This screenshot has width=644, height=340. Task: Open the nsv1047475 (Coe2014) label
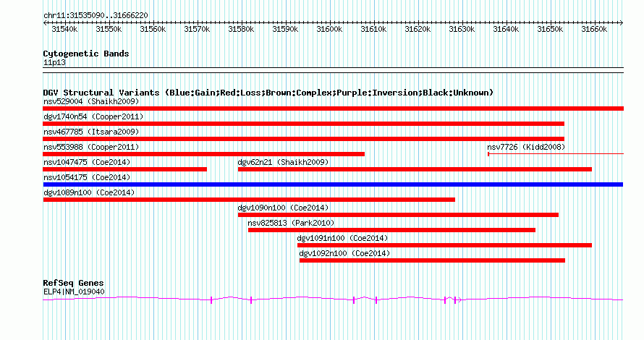click(87, 162)
